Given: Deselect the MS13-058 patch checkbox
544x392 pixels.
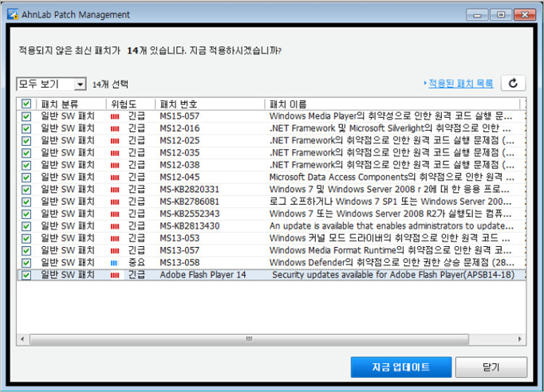Looking at the screenshot, I should click(x=26, y=263).
